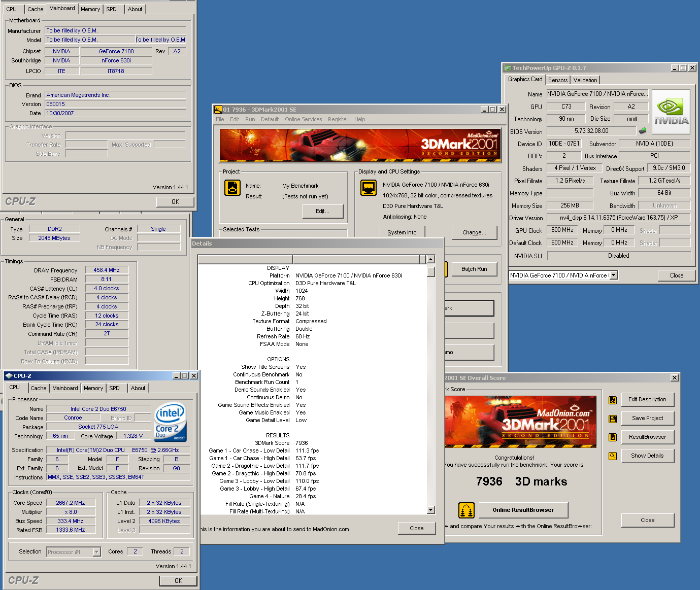Click the icon left of Online ResultBrowser
The width and height of the screenshot is (700, 590).
point(466,510)
